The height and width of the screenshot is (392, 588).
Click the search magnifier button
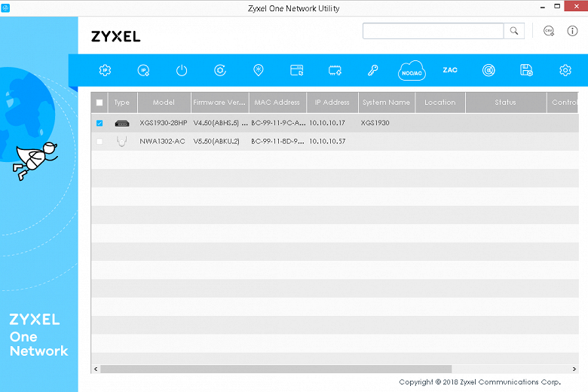[514, 31]
